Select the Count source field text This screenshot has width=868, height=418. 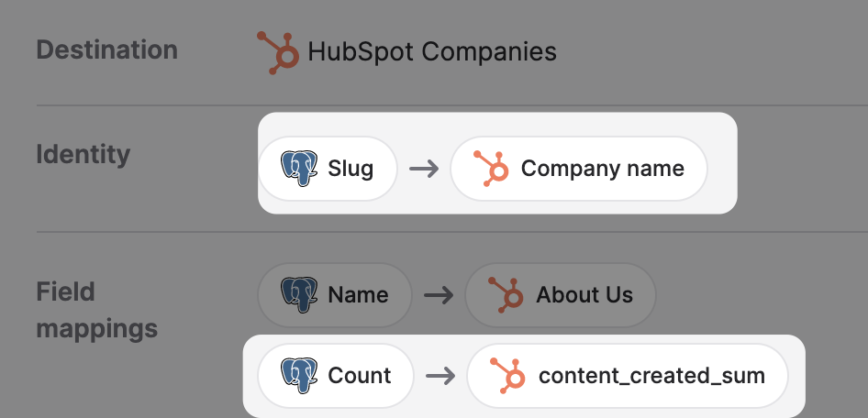(x=360, y=376)
